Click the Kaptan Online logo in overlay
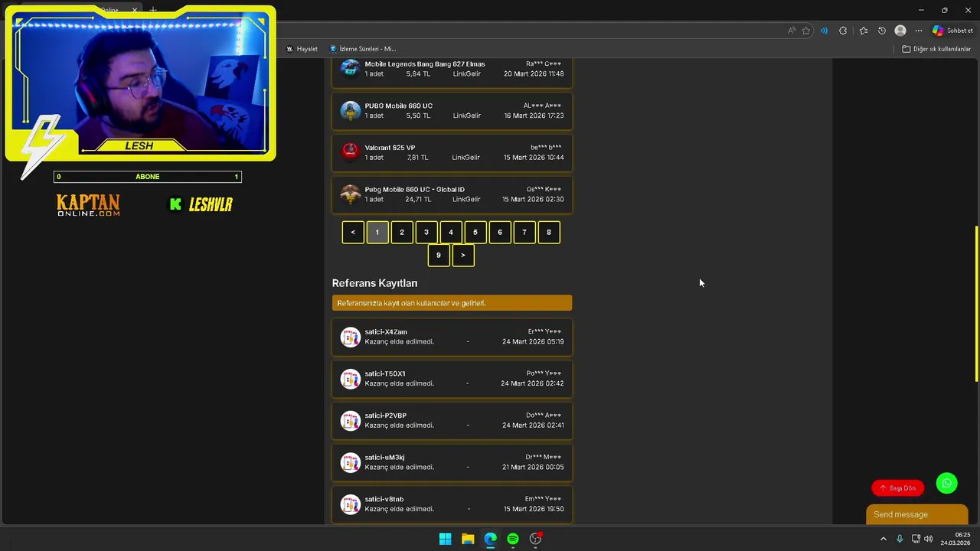 [x=88, y=205]
